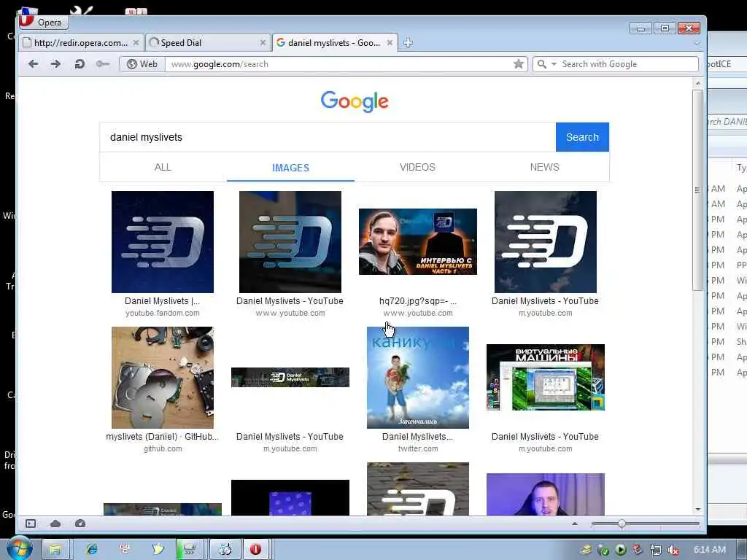Open the narrow channel banner thumbnail
This screenshot has width=747, height=560.
(x=290, y=377)
